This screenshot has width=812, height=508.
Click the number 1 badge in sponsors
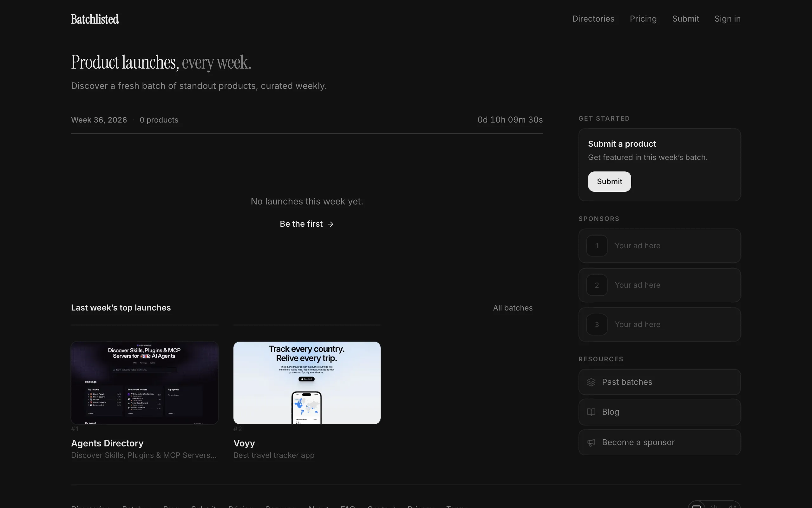[x=597, y=246]
